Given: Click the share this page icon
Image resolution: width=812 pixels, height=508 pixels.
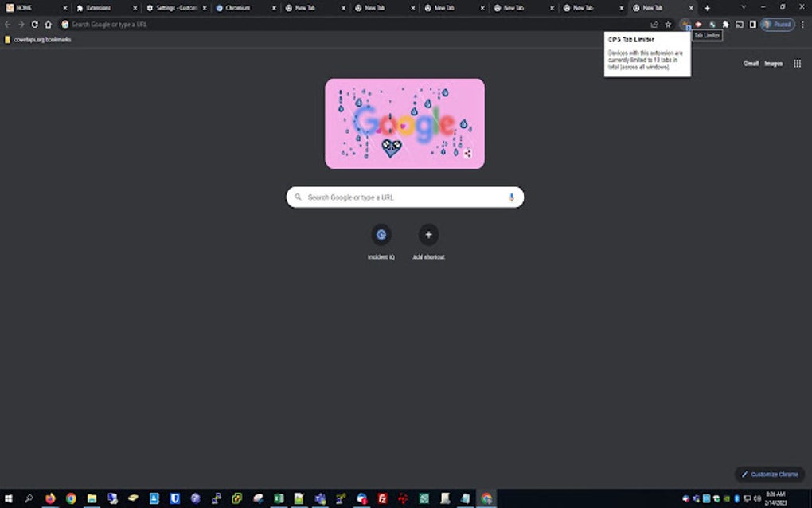Looking at the screenshot, I should (654, 24).
